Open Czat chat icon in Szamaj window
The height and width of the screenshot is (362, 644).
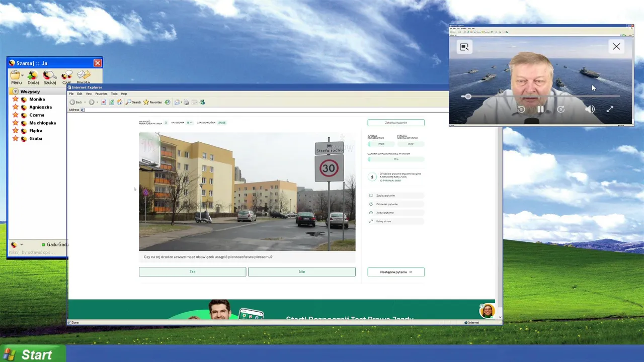66,77
